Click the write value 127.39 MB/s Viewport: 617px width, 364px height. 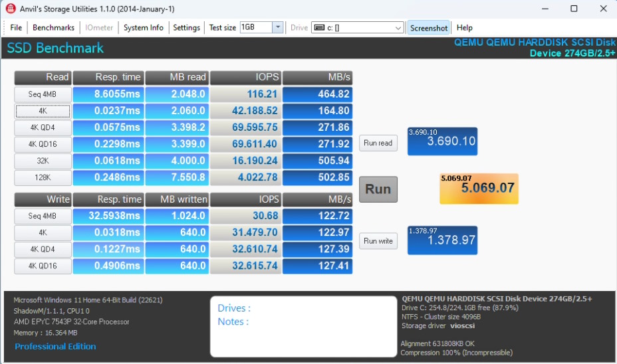coord(318,249)
